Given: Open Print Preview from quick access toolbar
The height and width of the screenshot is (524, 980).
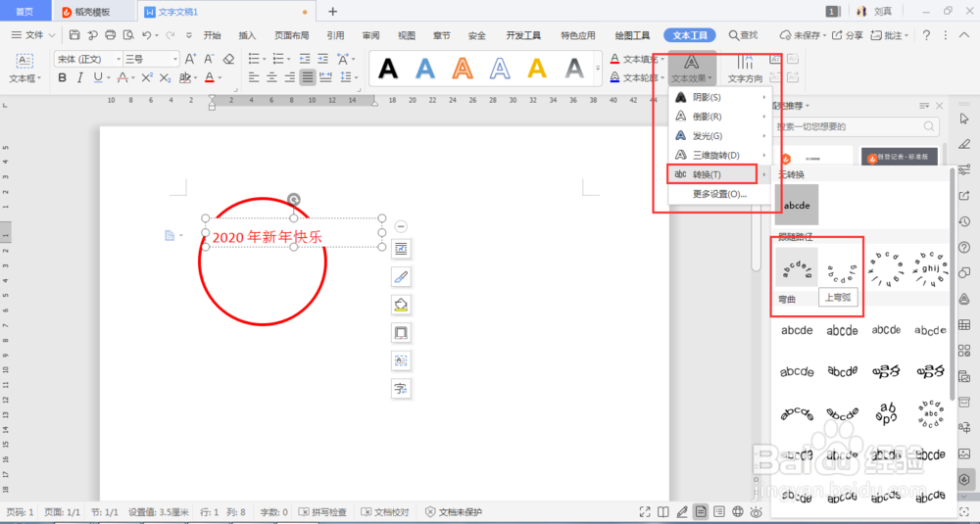Looking at the screenshot, I should point(128,35).
